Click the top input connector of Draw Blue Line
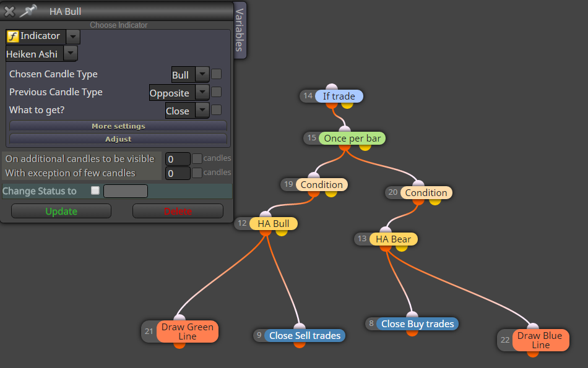 (x=532, y=327)
